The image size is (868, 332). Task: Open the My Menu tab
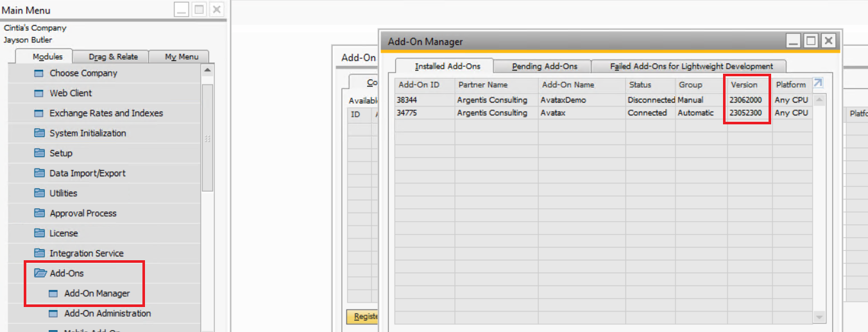pos(182,56)
